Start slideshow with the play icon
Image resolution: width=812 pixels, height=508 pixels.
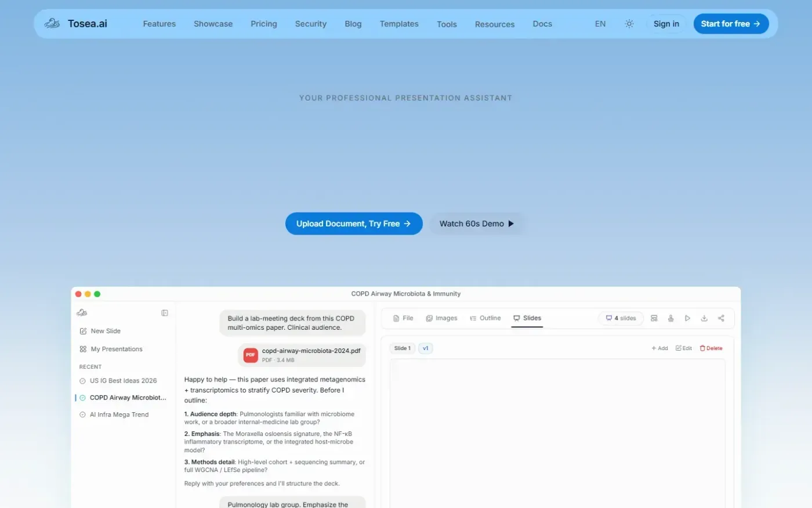pyautogui.click(x=687, y=318)
